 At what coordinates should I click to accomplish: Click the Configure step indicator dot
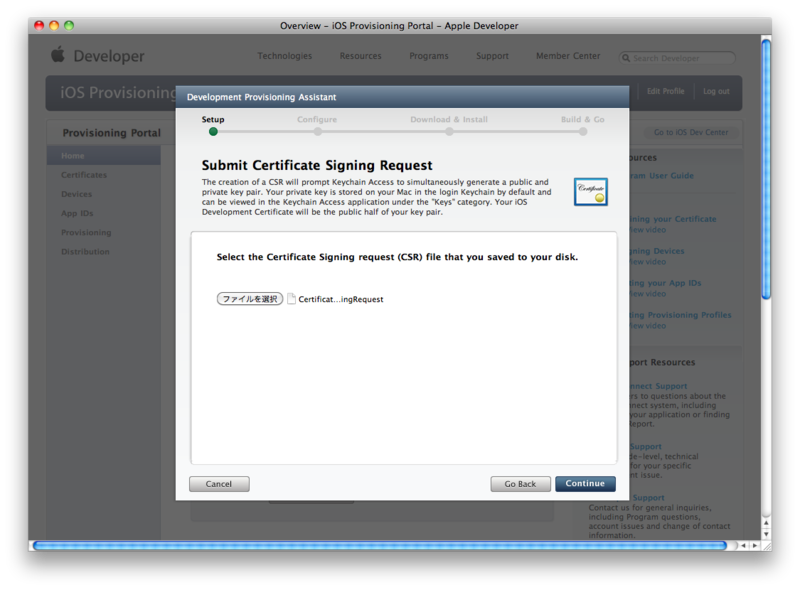click(317, 132)
